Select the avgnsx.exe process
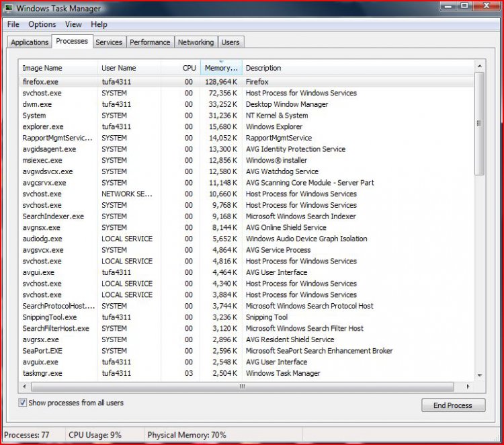 tap(246, 228)
